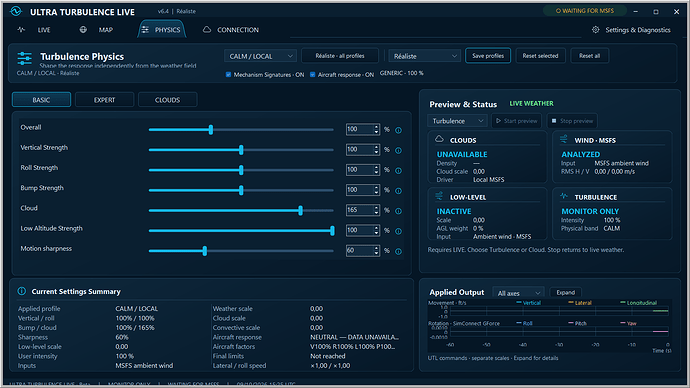Click the Overall slider handle

[x=211, y=129]
